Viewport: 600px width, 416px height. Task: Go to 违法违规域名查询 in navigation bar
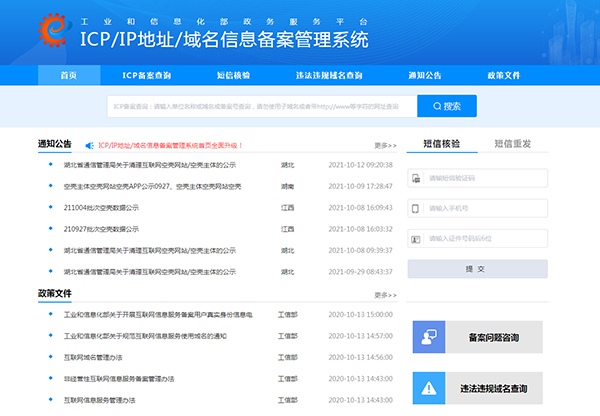[x=329, y=75]
